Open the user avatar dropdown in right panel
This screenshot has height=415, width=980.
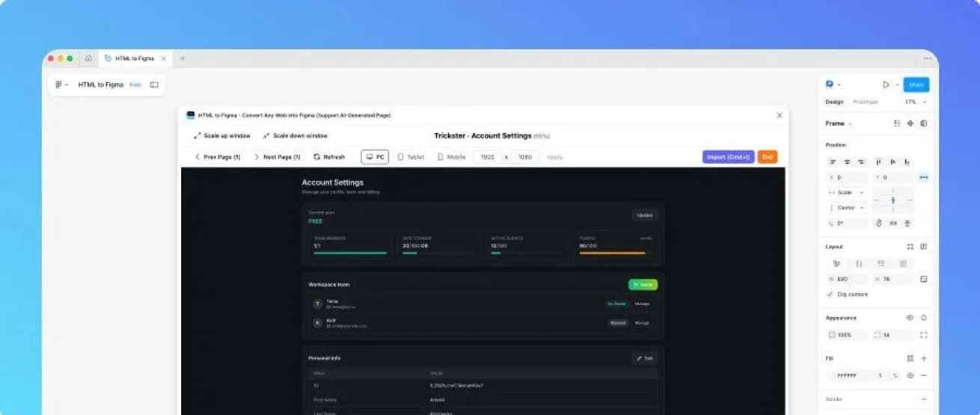click(x=833, y=84)
